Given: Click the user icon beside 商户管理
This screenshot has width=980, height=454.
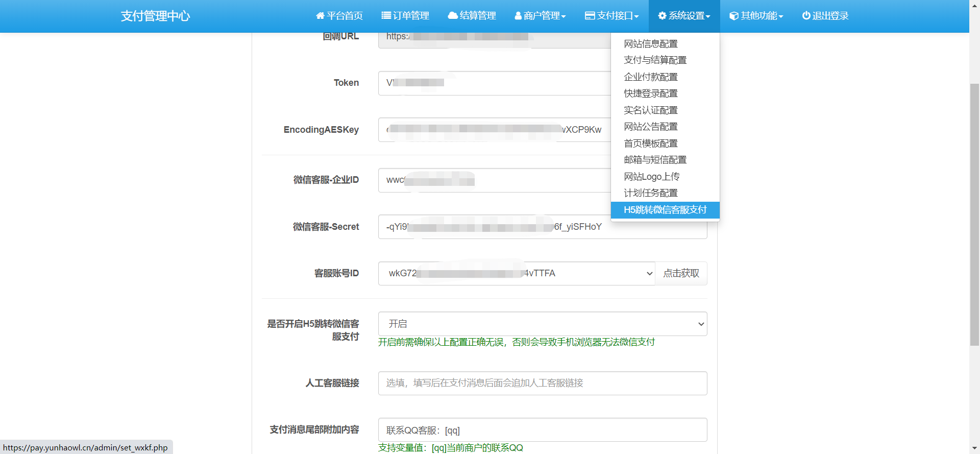Looking at the screenshot, I should [x=518, y=16].
